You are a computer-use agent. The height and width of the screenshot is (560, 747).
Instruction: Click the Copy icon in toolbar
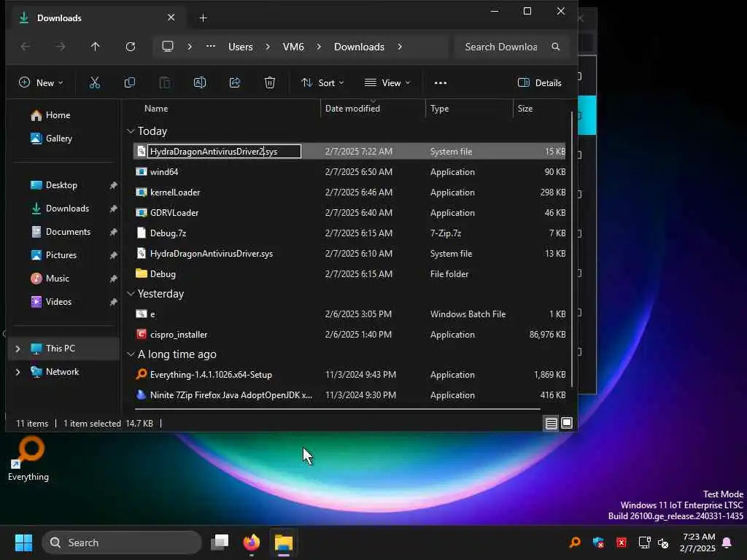[x=130, y=83]
